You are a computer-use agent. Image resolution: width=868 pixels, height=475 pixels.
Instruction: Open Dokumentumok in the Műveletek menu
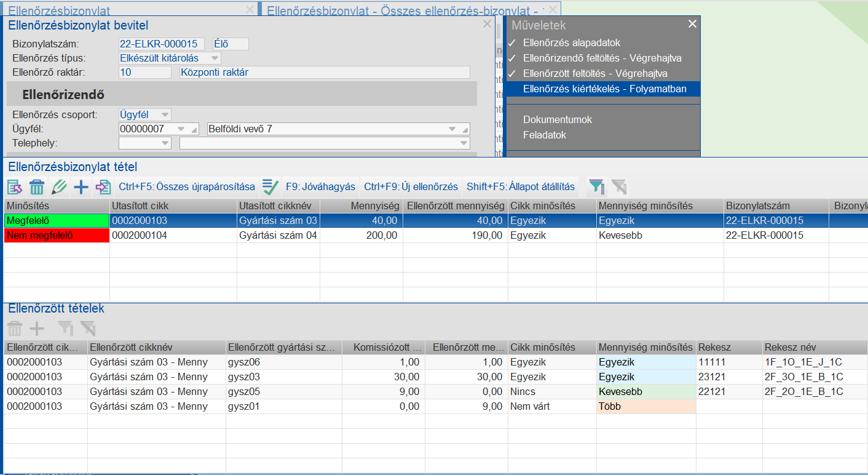click(558, 120)
